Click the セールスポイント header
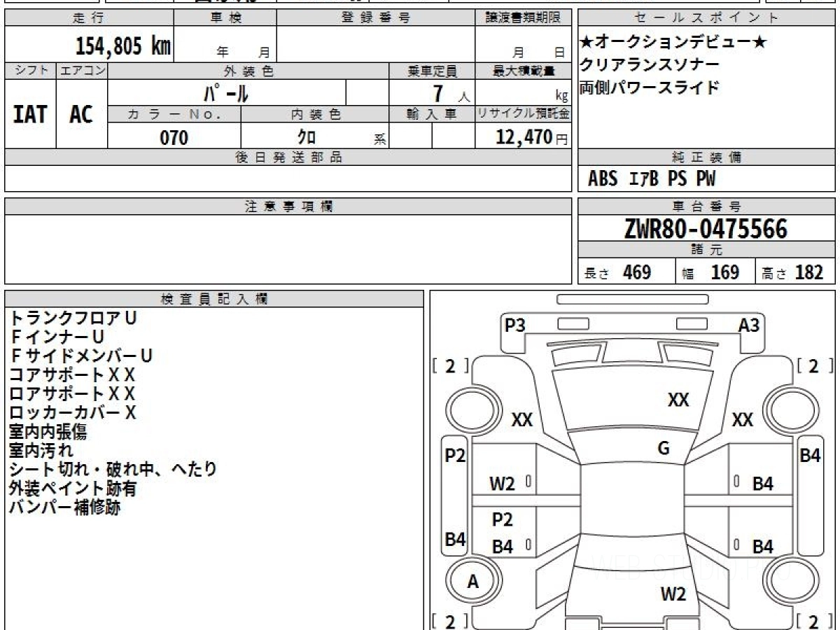The height and width of the screenshot is (630, 840). pos(706,18)
